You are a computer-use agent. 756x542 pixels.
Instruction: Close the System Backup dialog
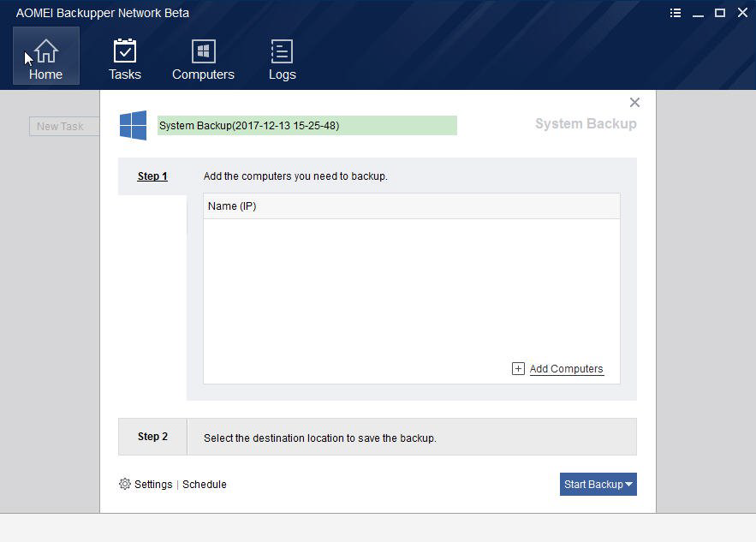click(634, 102)
